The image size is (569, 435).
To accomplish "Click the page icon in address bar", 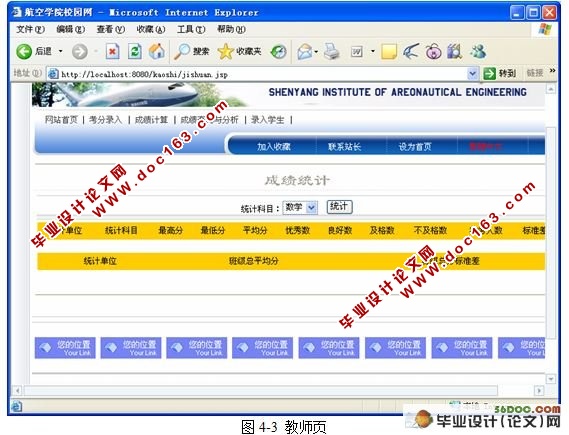I will click(x=53, y=74).
